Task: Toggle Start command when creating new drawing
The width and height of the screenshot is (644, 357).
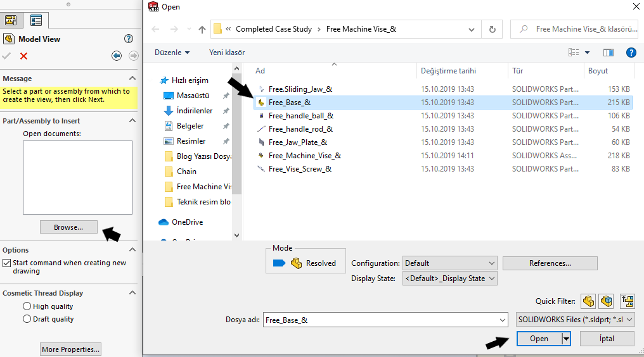Action: click(7, 263)
